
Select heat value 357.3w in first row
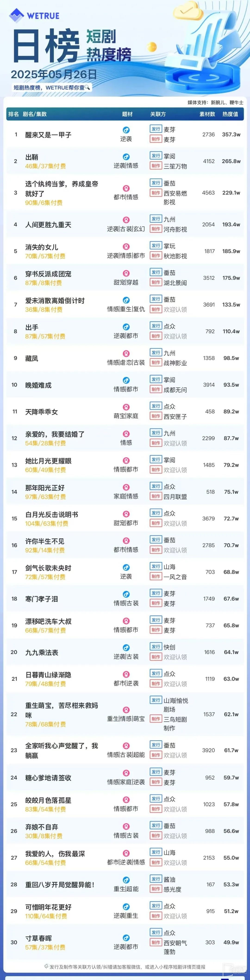(231, 135)
